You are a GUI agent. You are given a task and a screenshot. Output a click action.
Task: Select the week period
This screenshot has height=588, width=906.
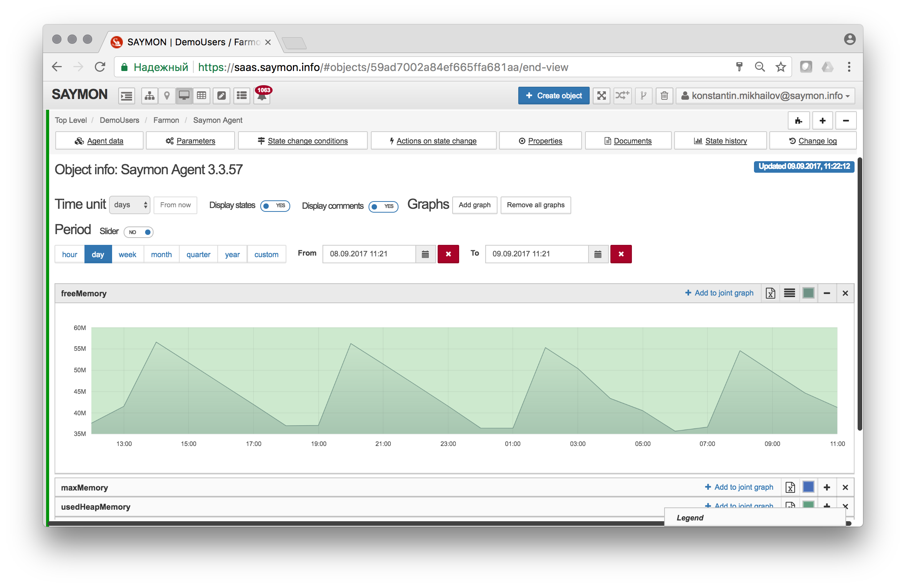coord(127,254)
